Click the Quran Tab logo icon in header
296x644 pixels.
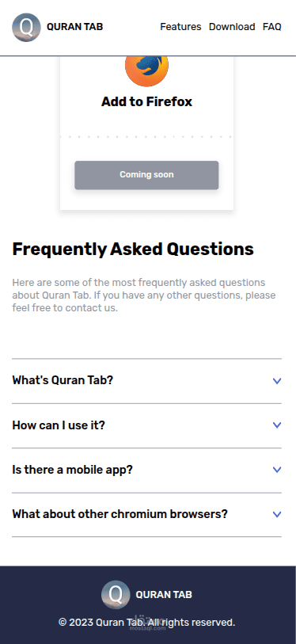tap(26, 27)
